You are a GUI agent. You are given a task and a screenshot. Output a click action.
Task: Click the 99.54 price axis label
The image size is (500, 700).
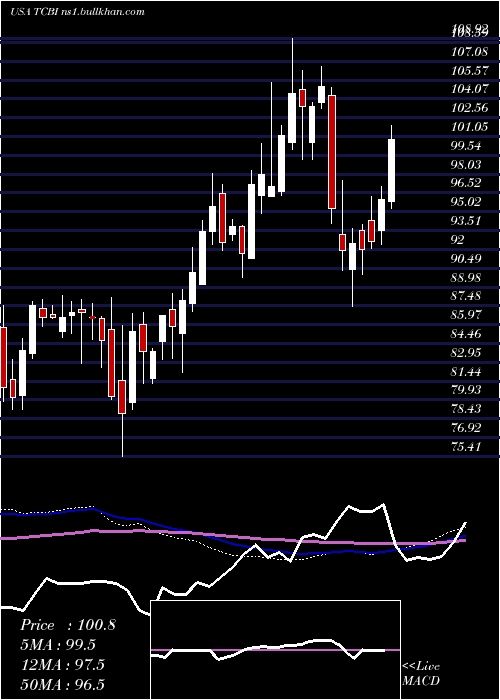467,146
